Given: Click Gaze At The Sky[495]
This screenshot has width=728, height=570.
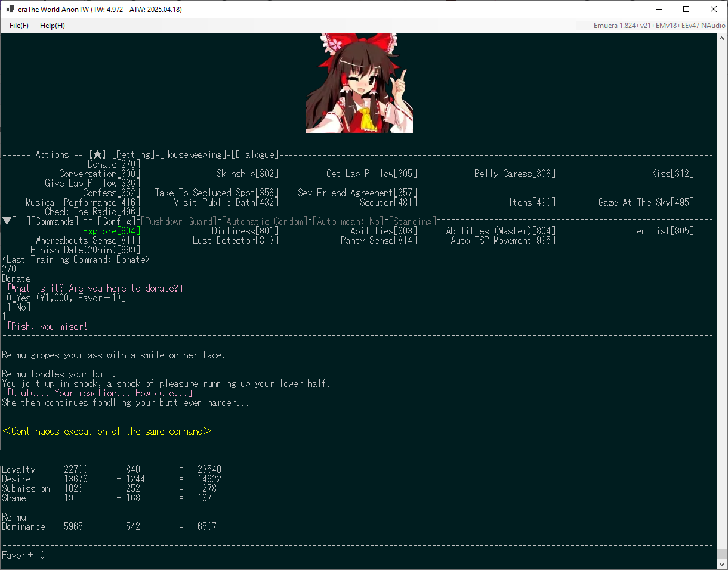Looking at the screenshot, I should click(646, 203).
